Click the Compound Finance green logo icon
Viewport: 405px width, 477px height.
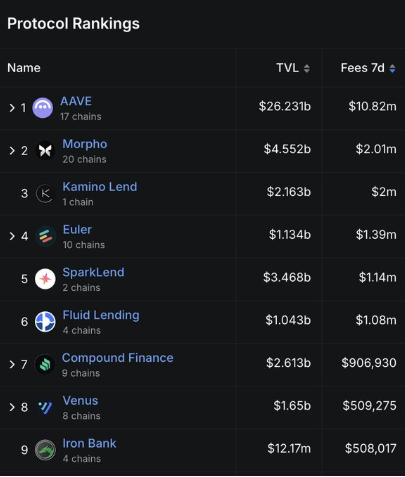[45, 364]
